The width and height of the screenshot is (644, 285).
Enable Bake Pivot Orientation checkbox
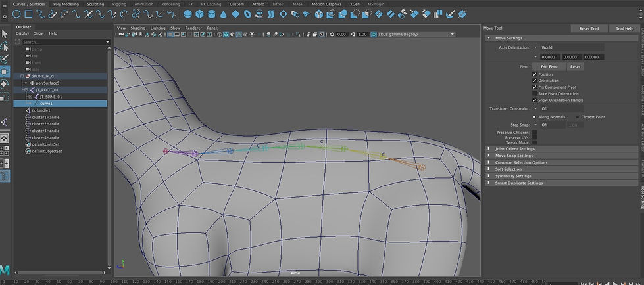534,93
